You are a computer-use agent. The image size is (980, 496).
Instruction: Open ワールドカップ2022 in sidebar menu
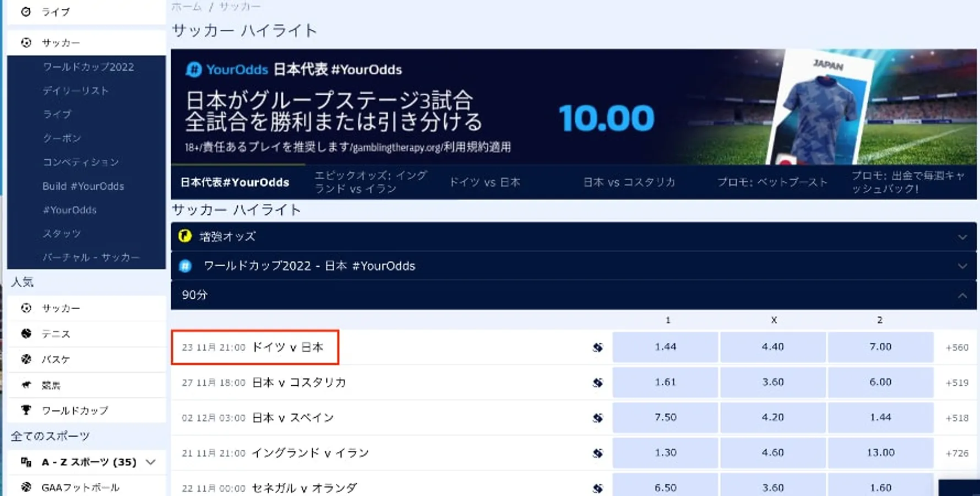[x=88, y=67]
